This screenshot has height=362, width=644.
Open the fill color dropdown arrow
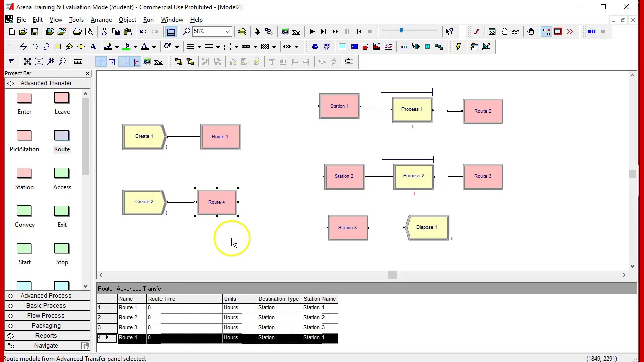coord(136,47)
